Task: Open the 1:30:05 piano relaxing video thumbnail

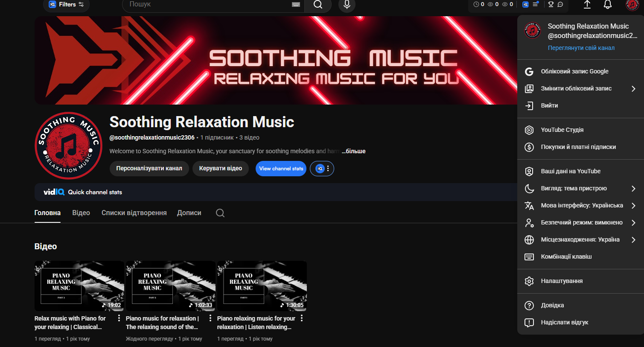Action: 262,286
